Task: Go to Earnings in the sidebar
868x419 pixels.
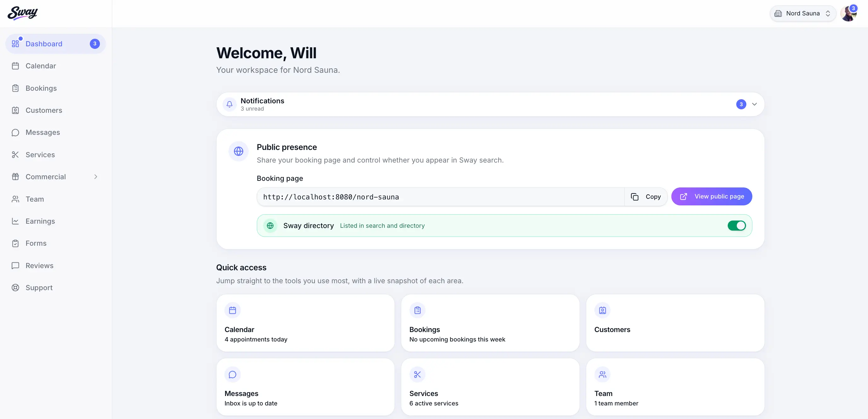Action: (55, 221)
